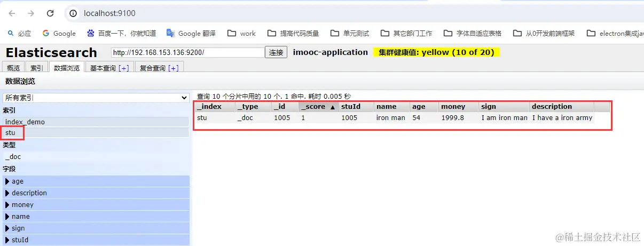Open the 字体自适应表格 bookmark folder

coord(473,33)
